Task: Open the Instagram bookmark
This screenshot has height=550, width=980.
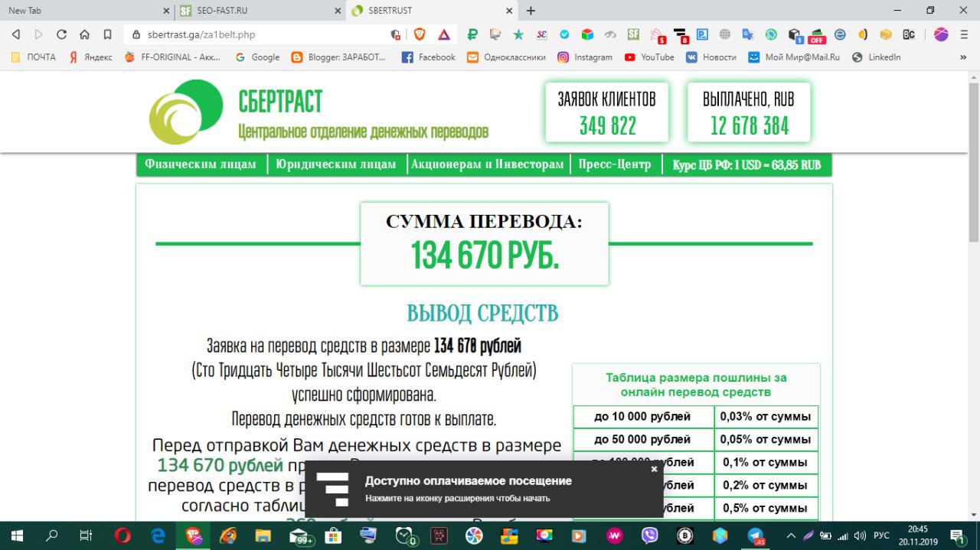Action: point(585,57)
